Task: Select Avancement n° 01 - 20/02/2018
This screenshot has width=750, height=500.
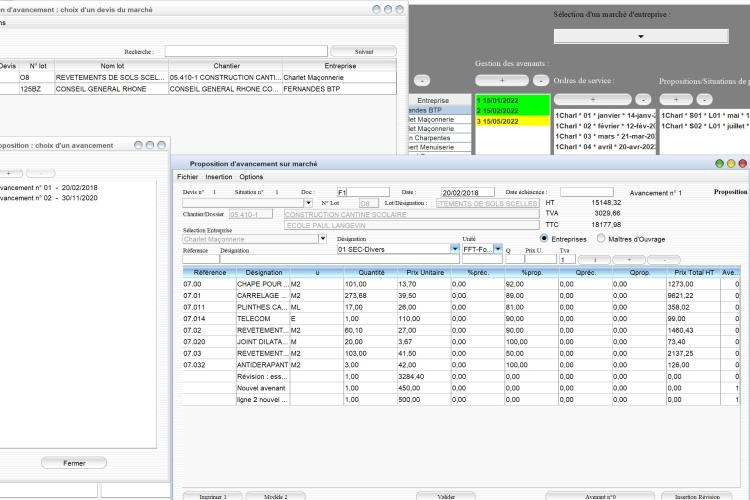Action: coord(49,188)
